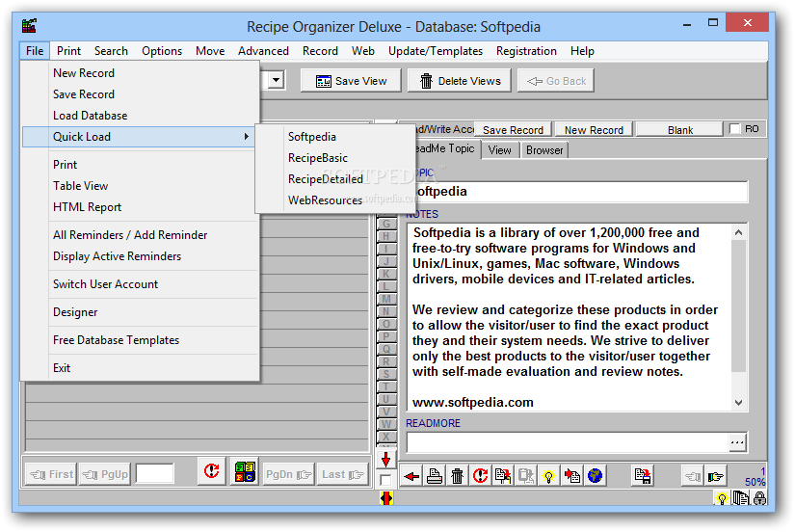Open the File menu
This screenshot has width=795, height=532.
coord(35,51)
